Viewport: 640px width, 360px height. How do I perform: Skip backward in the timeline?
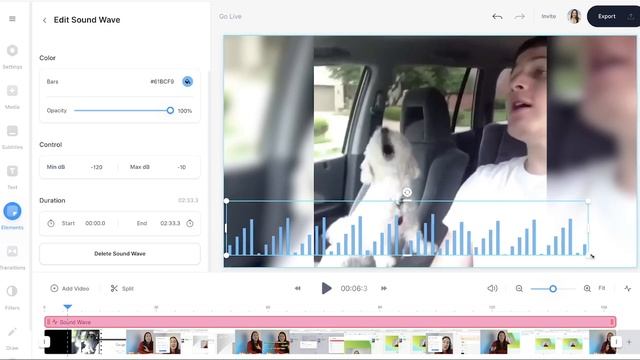click(298, 288)
